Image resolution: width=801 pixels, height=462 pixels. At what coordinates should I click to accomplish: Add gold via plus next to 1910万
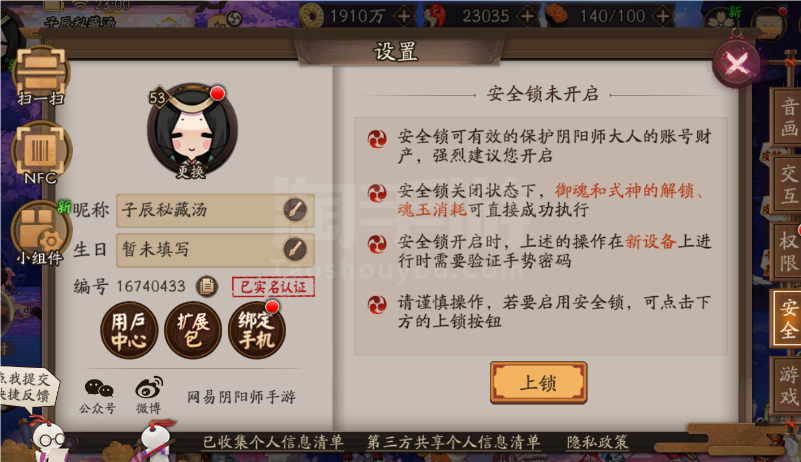tap(404, 16)
